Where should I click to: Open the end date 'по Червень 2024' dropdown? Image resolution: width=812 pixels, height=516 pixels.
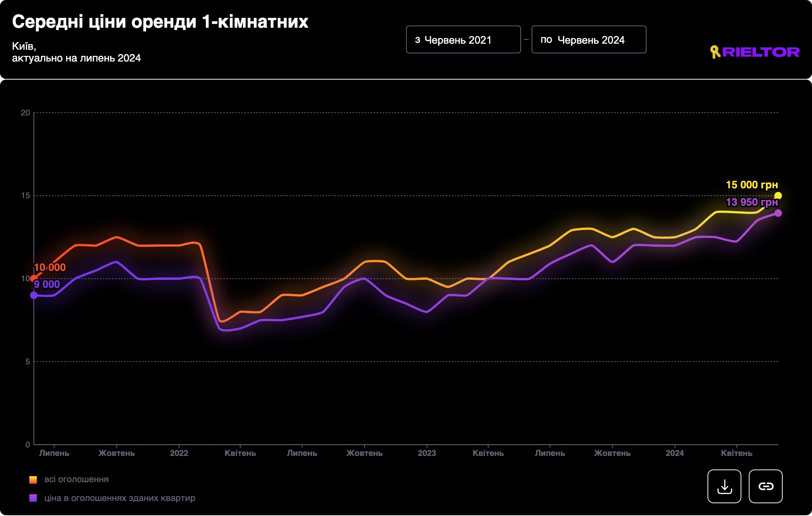click(588, 40)
